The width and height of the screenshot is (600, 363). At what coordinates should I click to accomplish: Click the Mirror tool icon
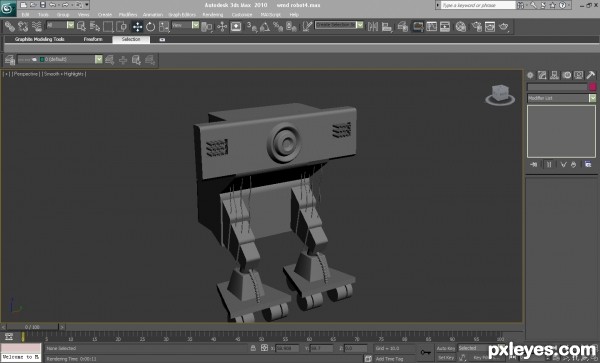pyautogui.click(x=372, y=26)
